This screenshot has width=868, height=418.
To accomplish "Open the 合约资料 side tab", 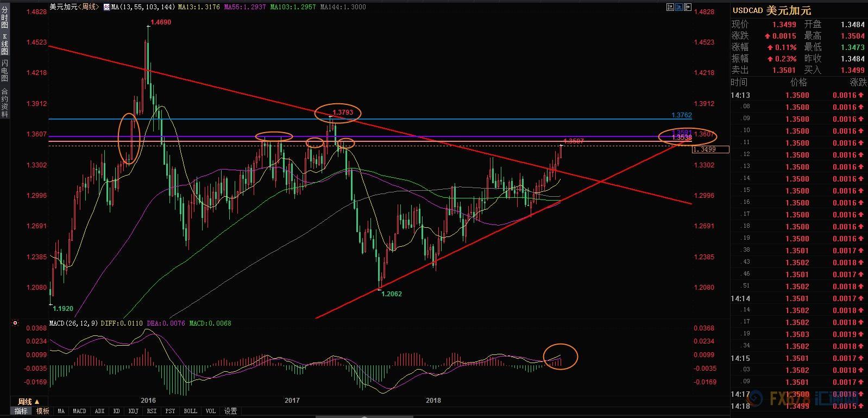I will [x=4, y=103].
